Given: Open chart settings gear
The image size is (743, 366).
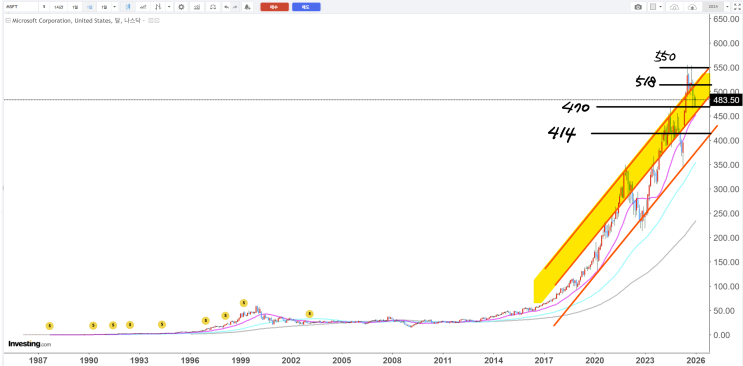Looking at the screenshot, I should [181, 7].
